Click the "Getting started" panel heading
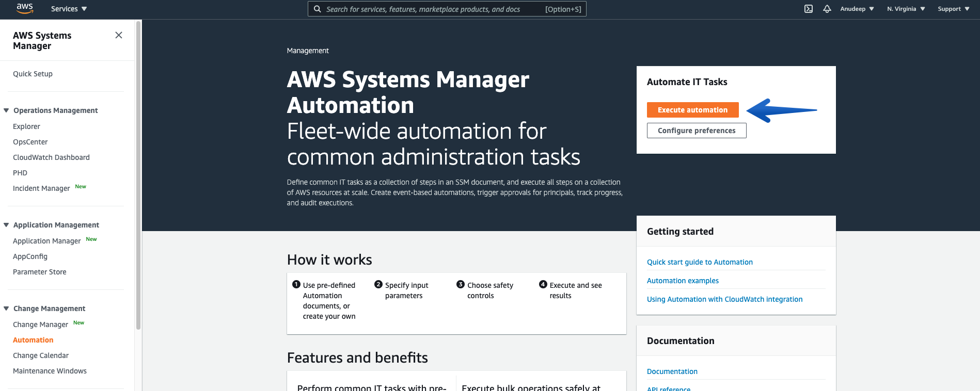This screenshot has height=391, width=980. (680, 232)
